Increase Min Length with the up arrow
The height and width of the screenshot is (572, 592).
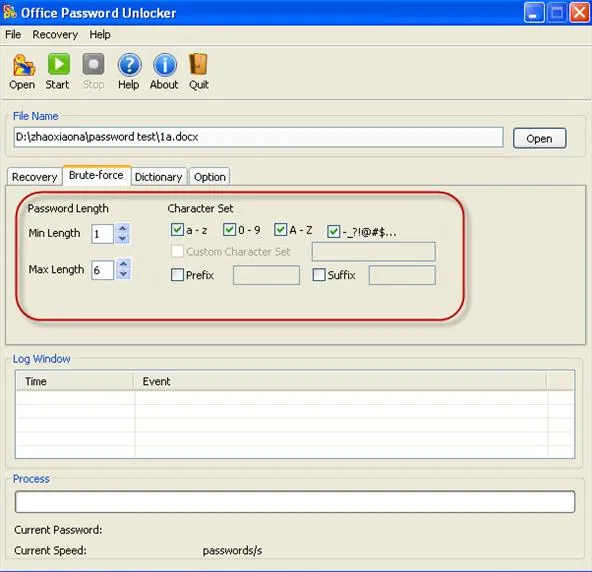click(122, 228)
